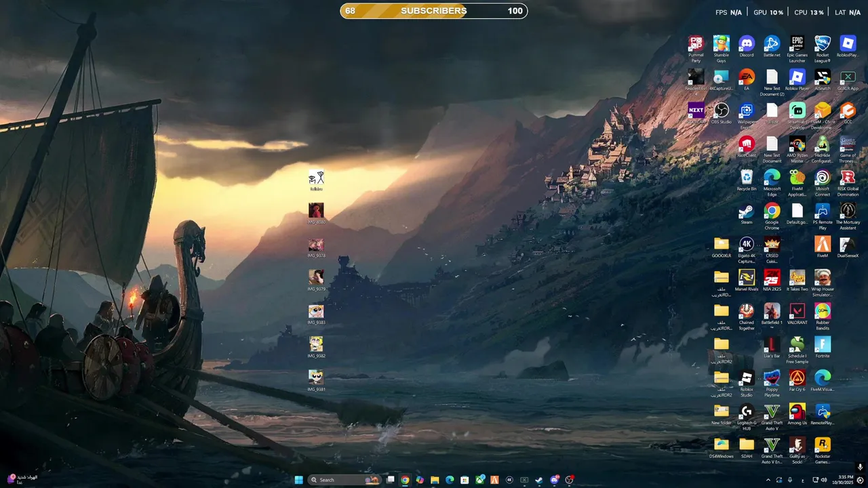The width and height of the screenshot is (868, 488).
Task: Select the DualSenseX desktop icon
Action: tap(848, 245)
